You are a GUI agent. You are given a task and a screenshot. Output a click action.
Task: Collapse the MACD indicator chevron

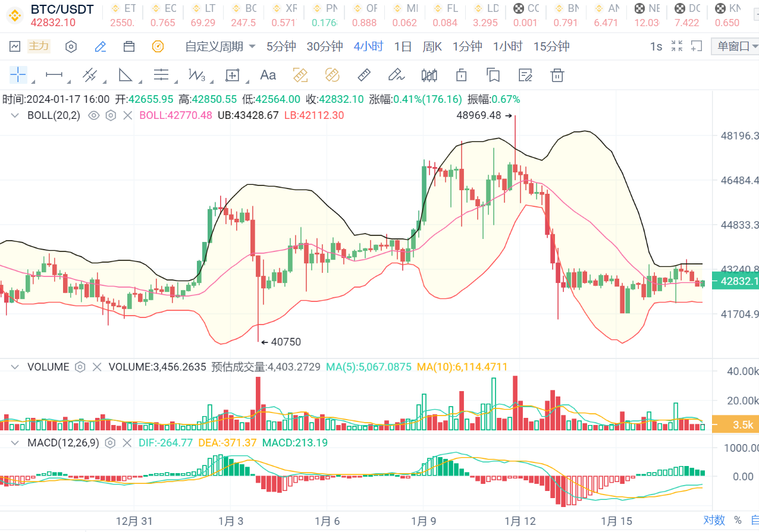click(x=15, y=443)
